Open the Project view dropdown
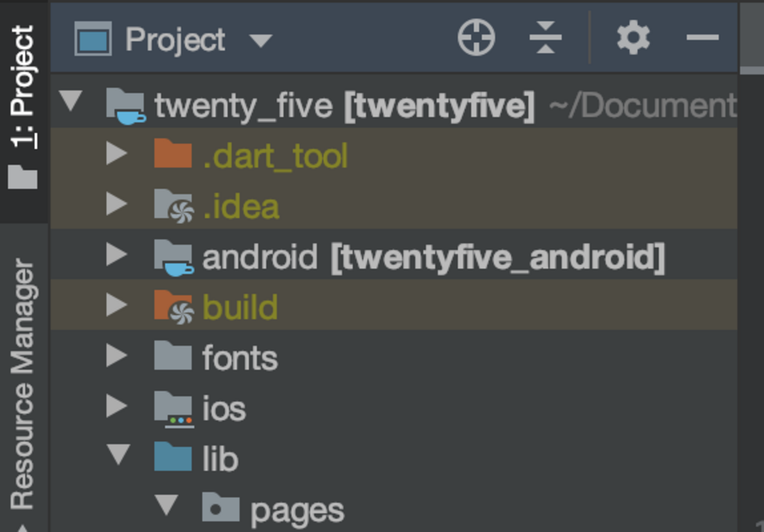Screen dimensions: 764x532 (x=260, y=40)
